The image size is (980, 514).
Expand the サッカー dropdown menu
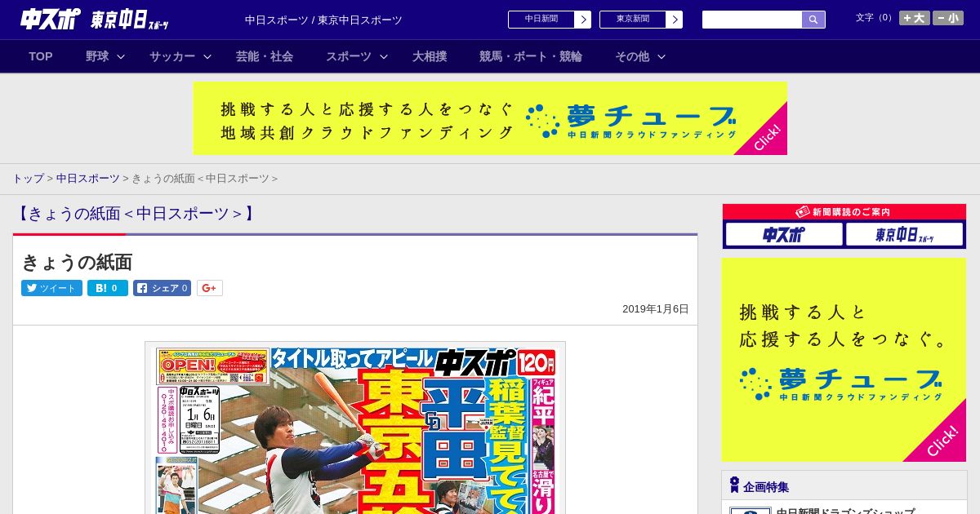pyautogui.click(x=180, y=56)
